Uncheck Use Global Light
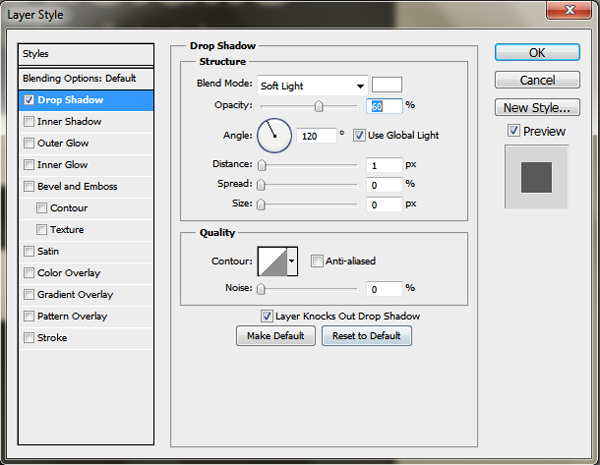Screen dimensions: 600x465 click(x=360, y=135)
